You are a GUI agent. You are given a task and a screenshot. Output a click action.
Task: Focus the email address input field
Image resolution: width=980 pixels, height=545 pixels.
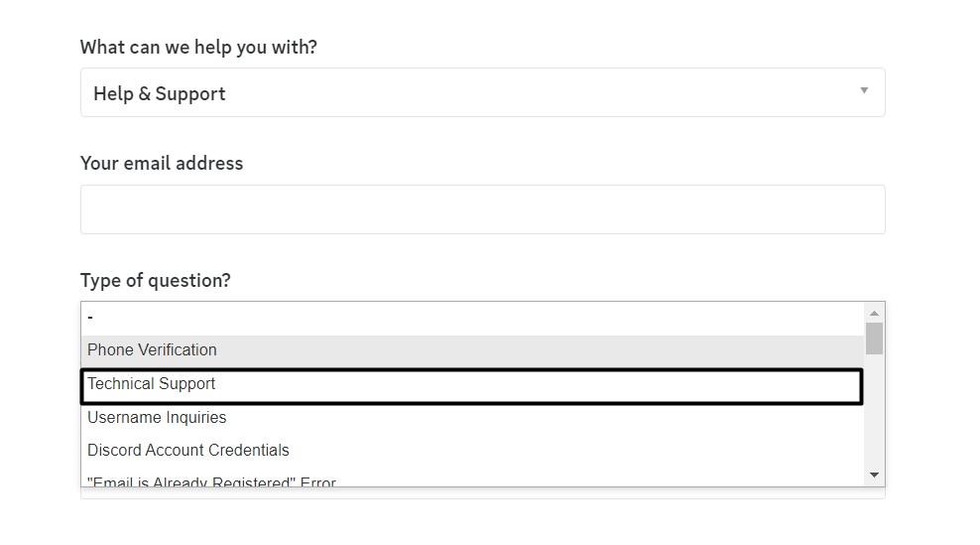482,209
